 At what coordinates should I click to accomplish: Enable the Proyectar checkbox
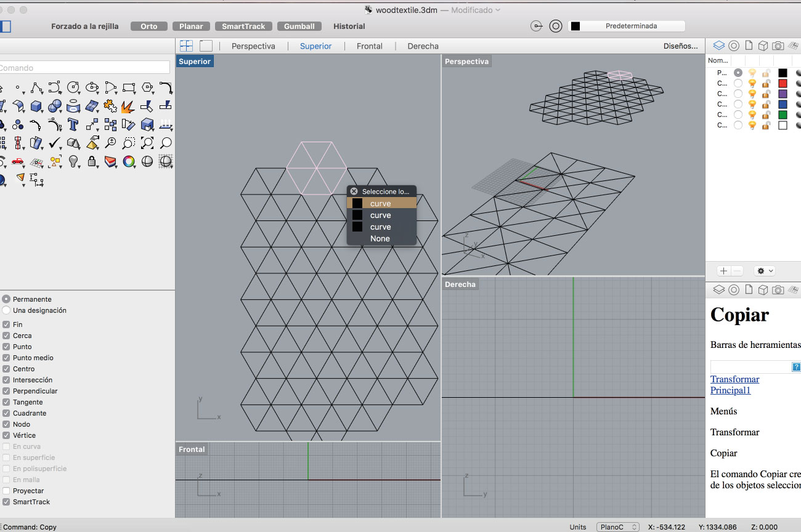[x=6, y=491]
